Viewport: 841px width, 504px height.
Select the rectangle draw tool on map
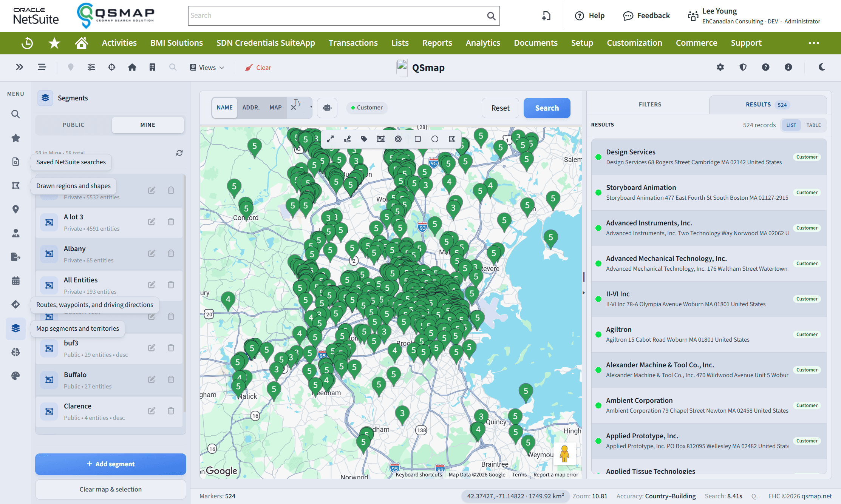(x=418, y=139)
